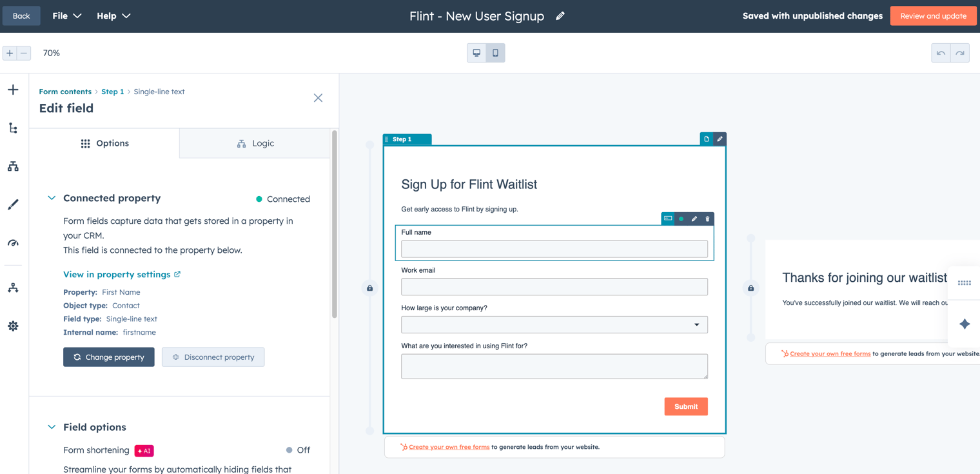This screenshot has height=474, width=980.
Task: Click 'Get early access to Flint' text
Action: click(460, 209)
